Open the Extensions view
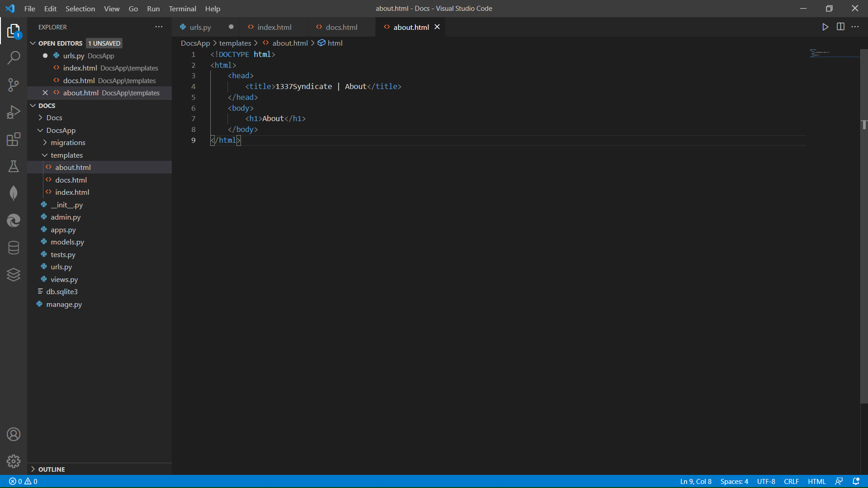 [14, 139]
